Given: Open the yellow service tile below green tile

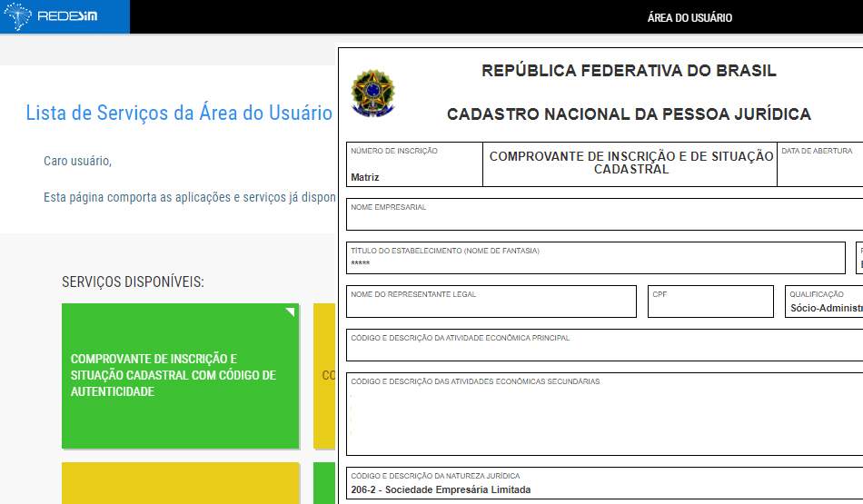Looking at the screenshot, I should 181,483.
